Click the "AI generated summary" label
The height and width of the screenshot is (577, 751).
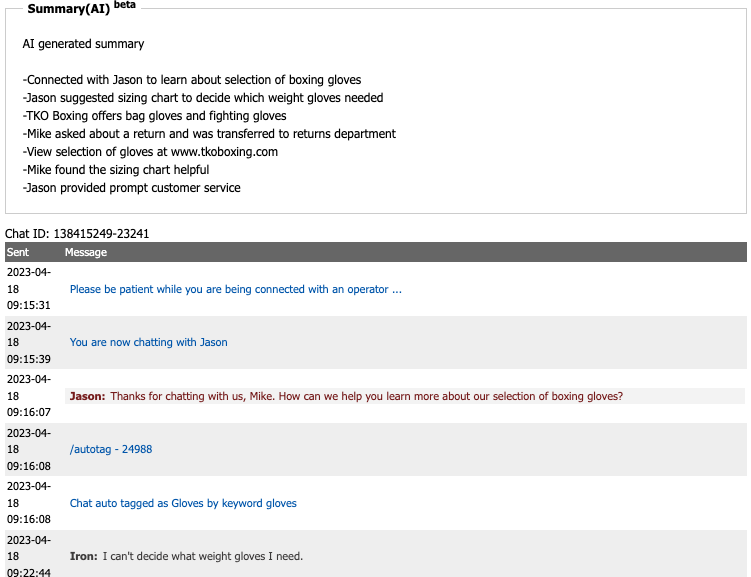click(x=83, y=44)
